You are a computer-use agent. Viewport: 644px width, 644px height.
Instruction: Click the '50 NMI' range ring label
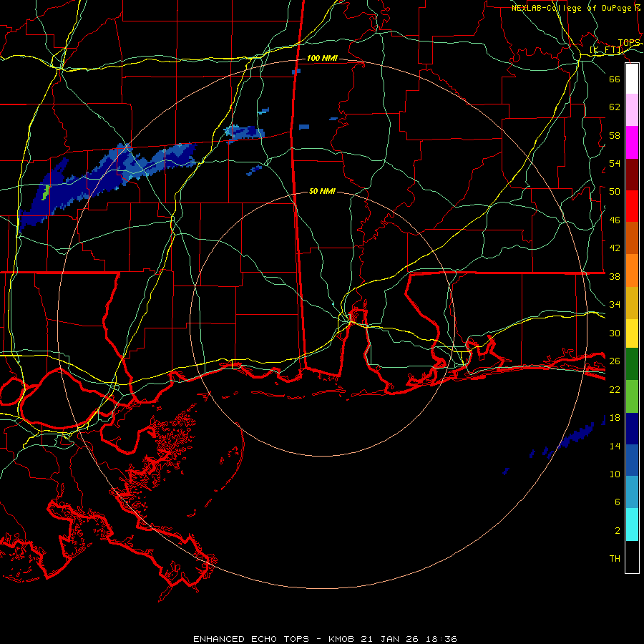coord(322,191)
